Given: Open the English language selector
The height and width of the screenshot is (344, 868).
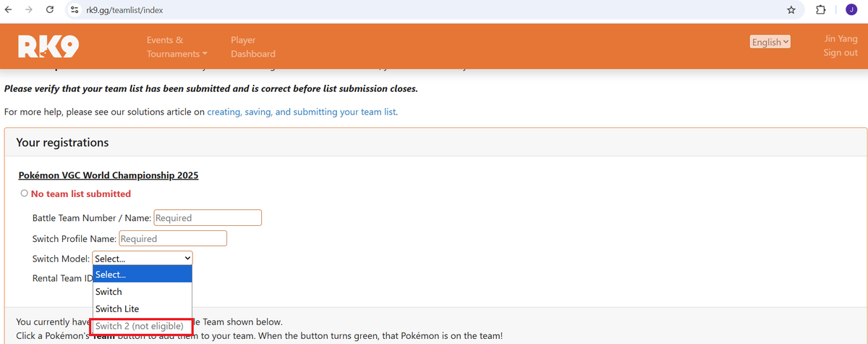Looking at the screenshot, I should point(770,42).
